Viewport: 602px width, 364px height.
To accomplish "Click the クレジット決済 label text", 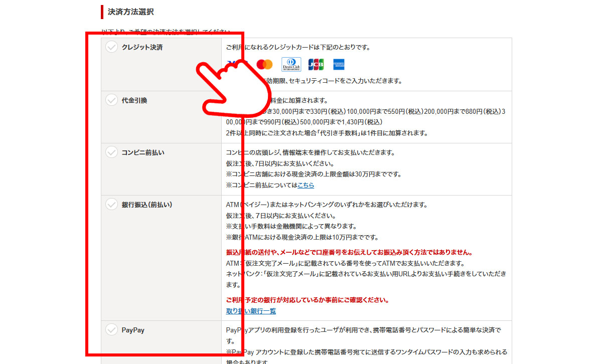I will point(142,48).
